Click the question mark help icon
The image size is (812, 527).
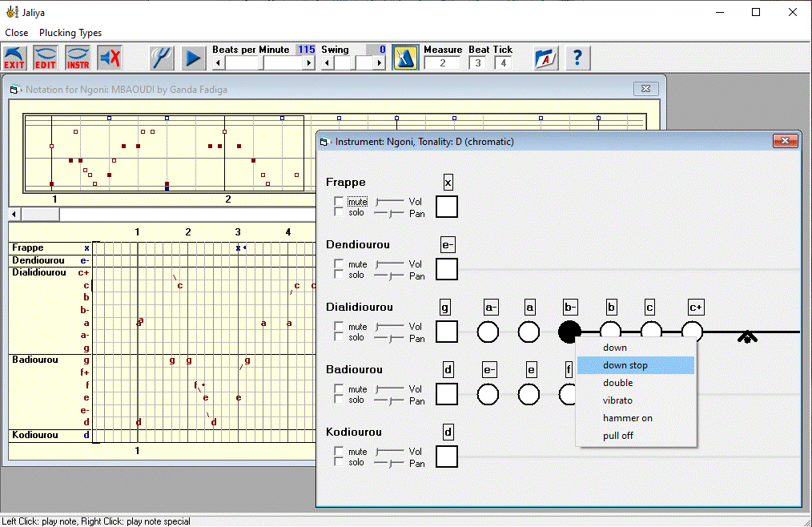[578, 58]
